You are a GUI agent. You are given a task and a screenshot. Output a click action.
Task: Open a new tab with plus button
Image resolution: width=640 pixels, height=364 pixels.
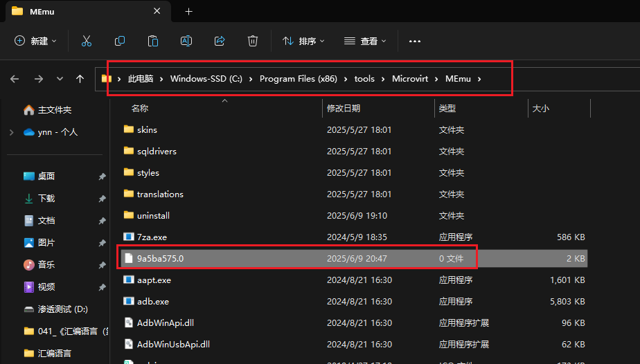point(188,11)
